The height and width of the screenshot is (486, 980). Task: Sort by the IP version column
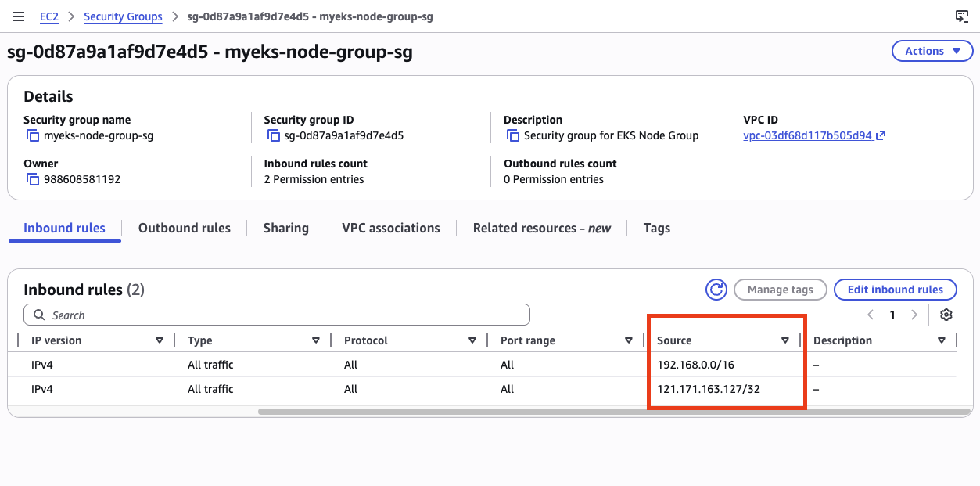pyautogui.click(x=160, y=340)
